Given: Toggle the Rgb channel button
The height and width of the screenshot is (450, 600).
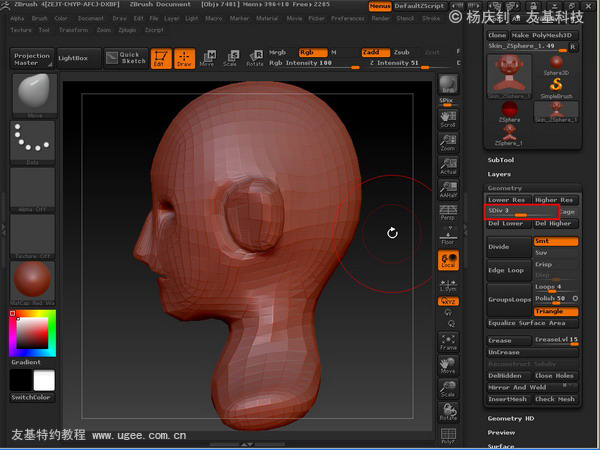Looking at the screenshot, I should (x=313, y=52).
